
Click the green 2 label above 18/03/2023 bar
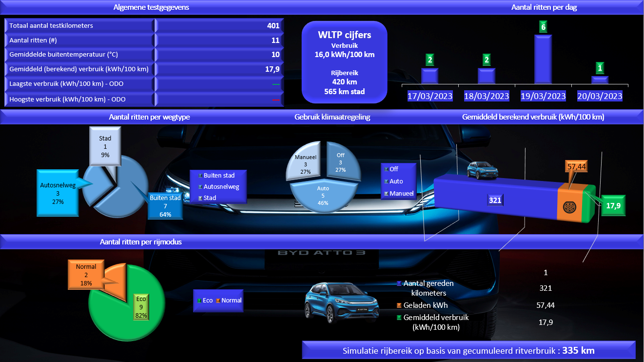(487, 60)
